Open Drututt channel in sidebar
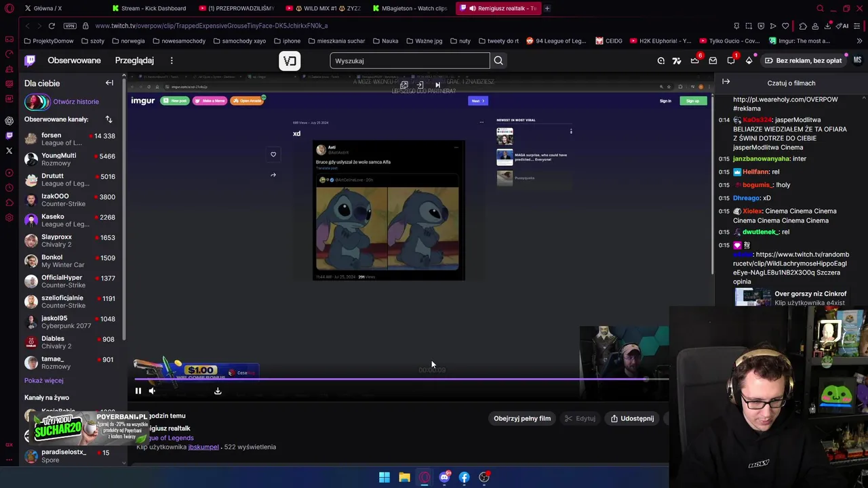868x488 pixels. [x=71, y=180]
